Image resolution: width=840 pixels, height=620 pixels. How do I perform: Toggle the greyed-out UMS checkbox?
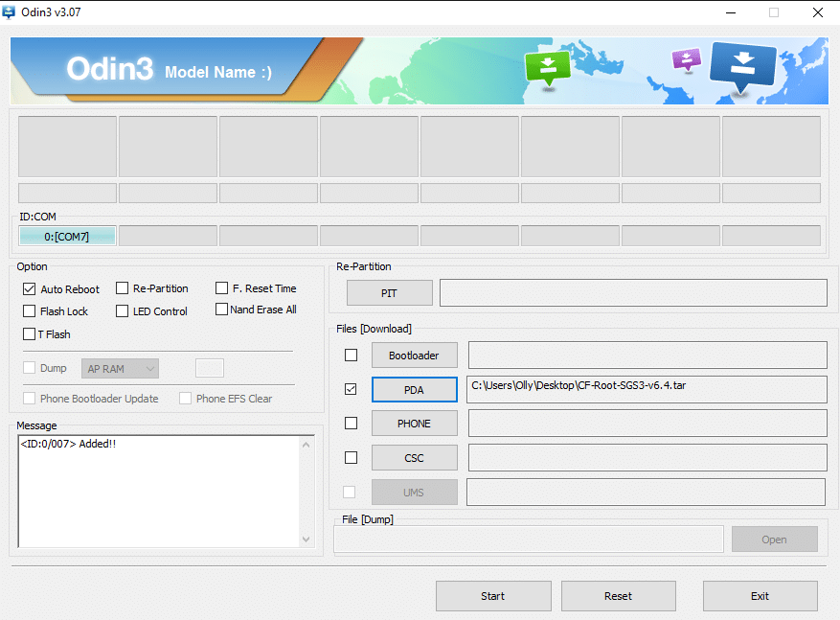pos(349,492)
